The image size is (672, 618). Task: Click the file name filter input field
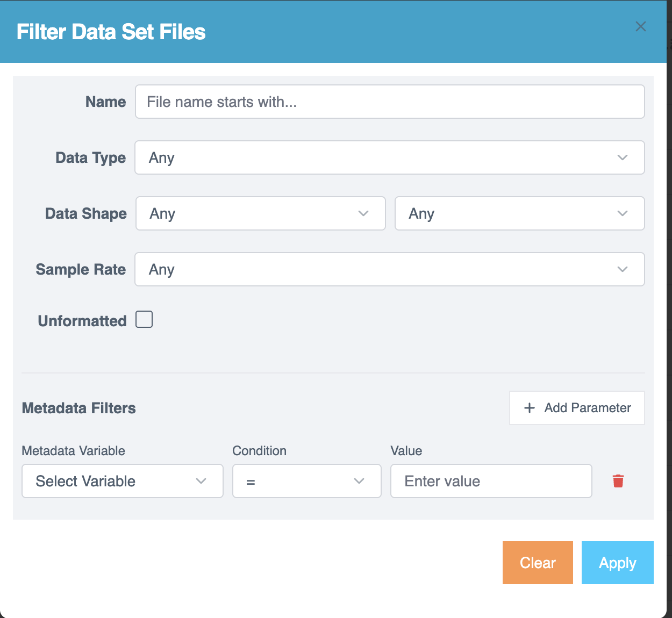click(x=390, y=102)
